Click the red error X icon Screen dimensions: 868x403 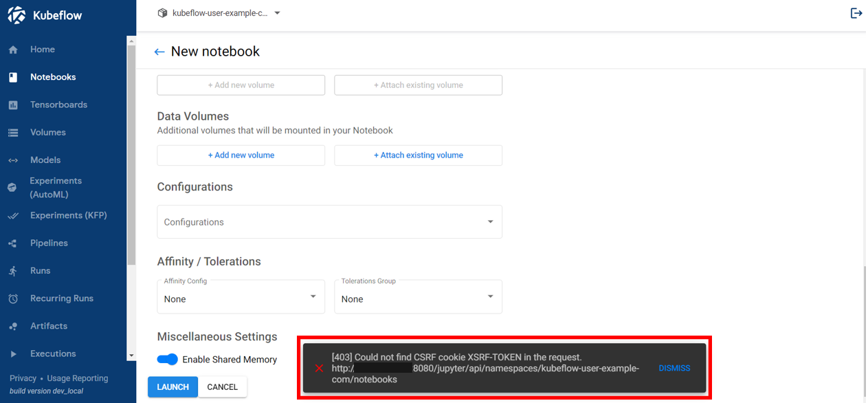pyautogui.click(x=319, y=369)
